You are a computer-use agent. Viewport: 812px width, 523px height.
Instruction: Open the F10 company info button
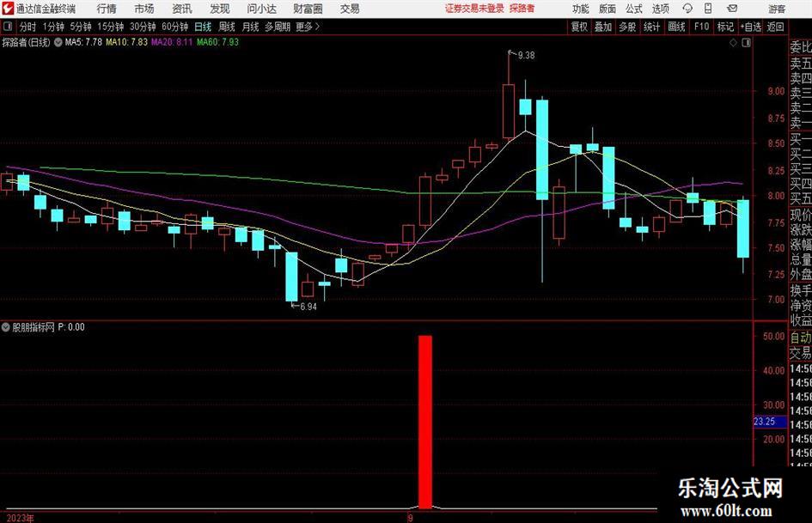(x=701, y=27)
